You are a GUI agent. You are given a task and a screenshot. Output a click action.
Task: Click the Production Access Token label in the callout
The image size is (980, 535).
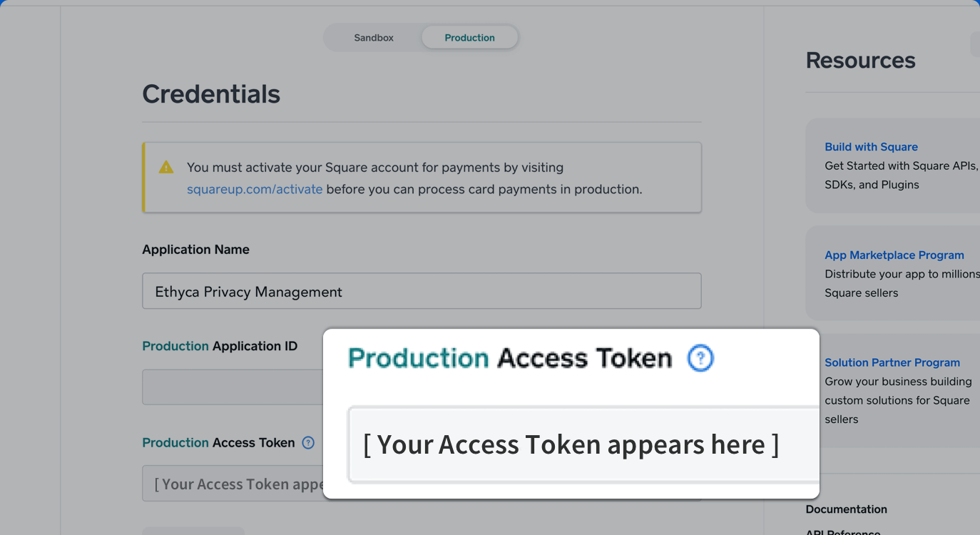509,358
